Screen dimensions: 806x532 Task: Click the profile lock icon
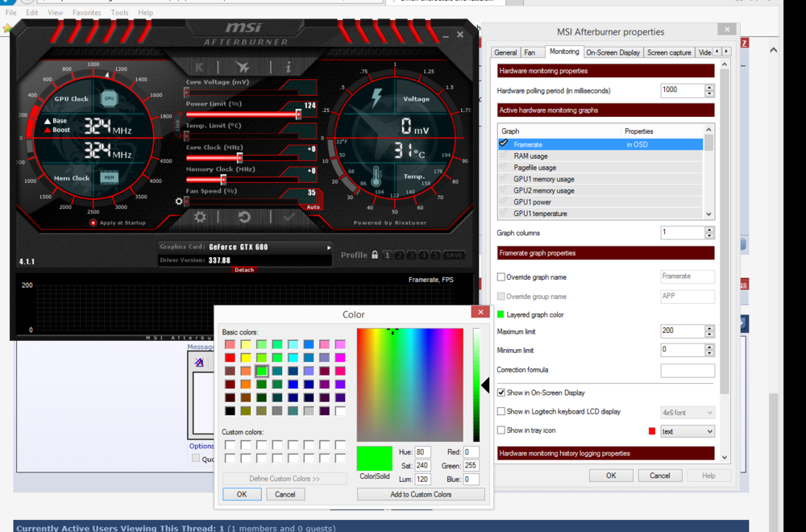click(x=375, y=255)
